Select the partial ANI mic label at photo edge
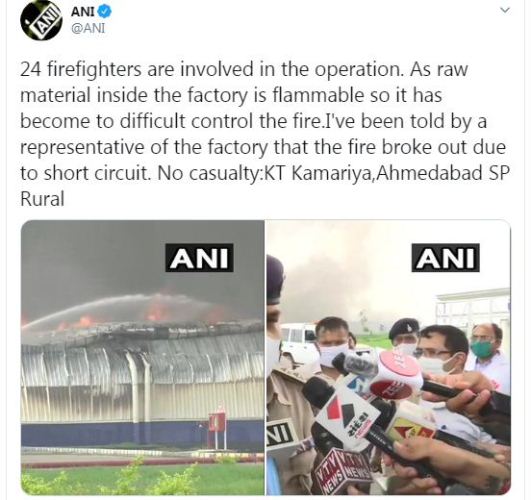This screenshot has height=500, width=531. [x=280, y=434]
